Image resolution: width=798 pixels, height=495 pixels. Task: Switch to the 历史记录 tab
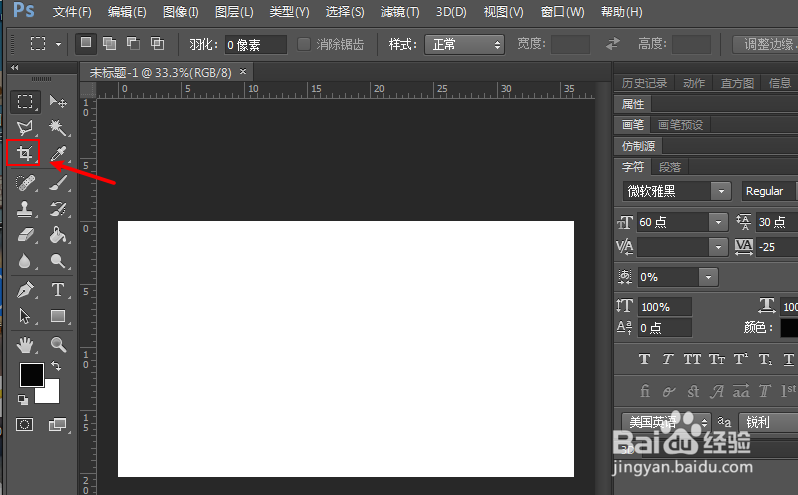tap(644, 83)
